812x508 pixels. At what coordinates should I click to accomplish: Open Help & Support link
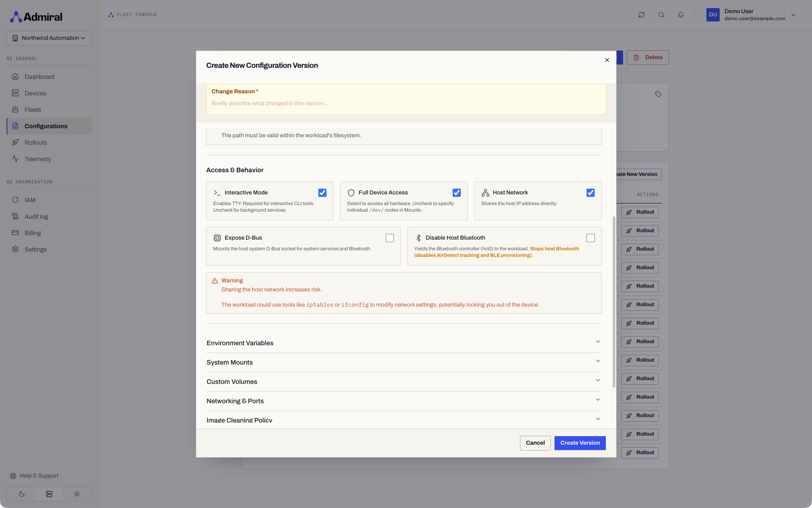[34, 476]
